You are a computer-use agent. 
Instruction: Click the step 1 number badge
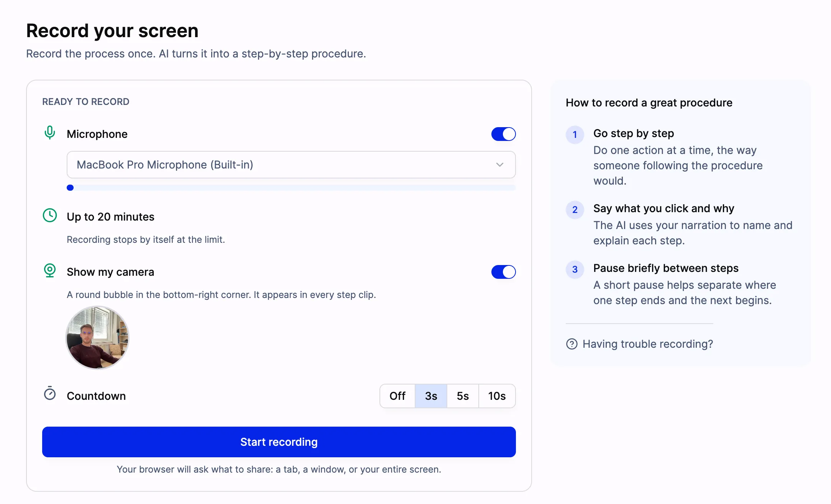click(x=575, y=134)
